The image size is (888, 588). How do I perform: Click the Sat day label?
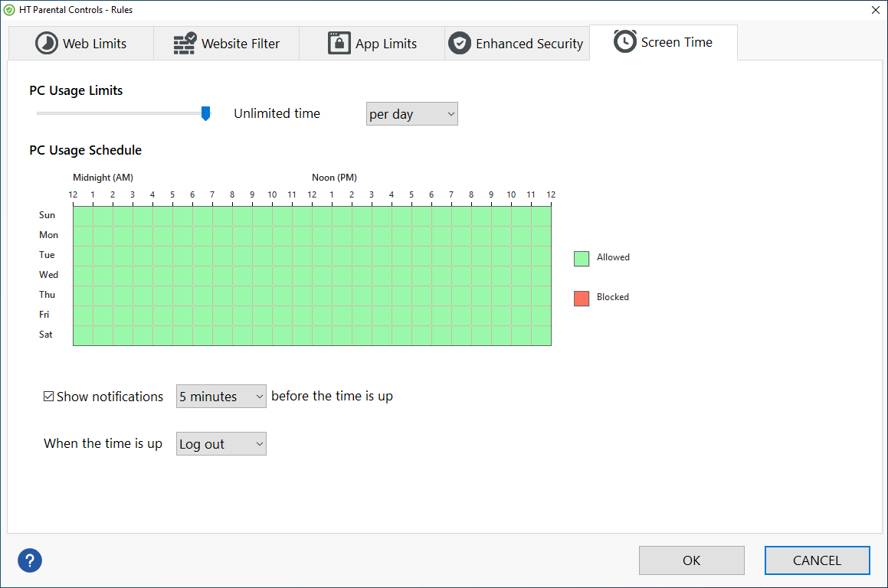(x=46, y=335)
